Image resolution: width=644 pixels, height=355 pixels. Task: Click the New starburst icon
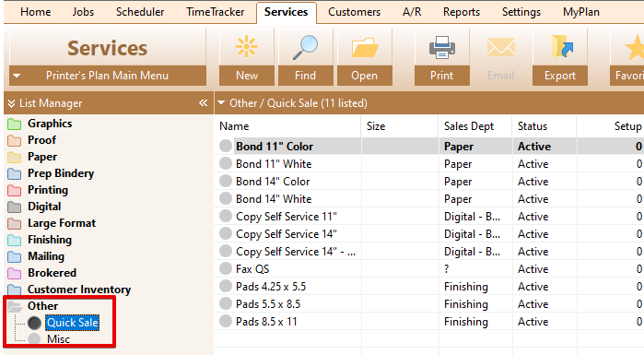pos(246,46)
